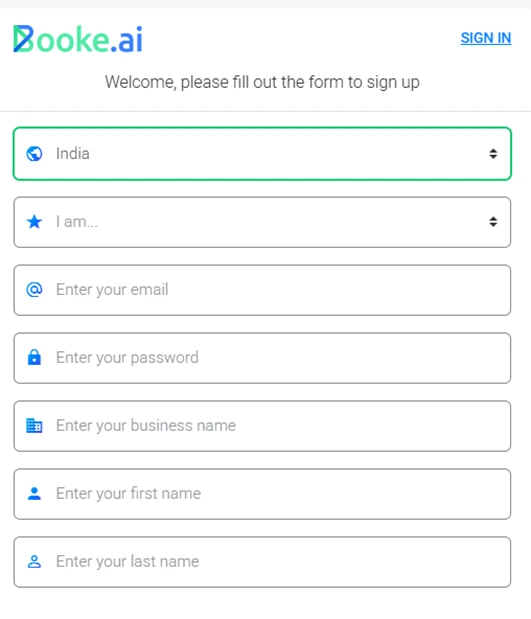Open the SIGN IN link
Image resolution: width=531 pixels, height=619 pixels.
(x=486, y=38)
